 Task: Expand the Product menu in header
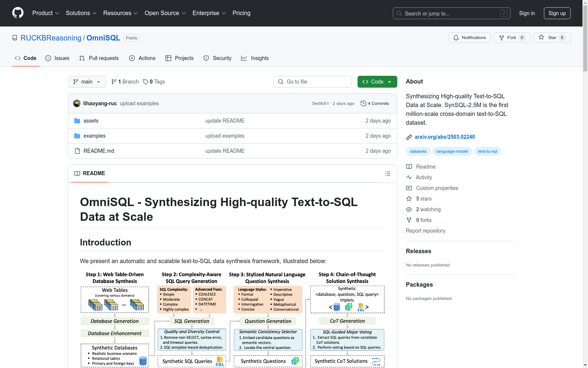click(x=46, y=13)
